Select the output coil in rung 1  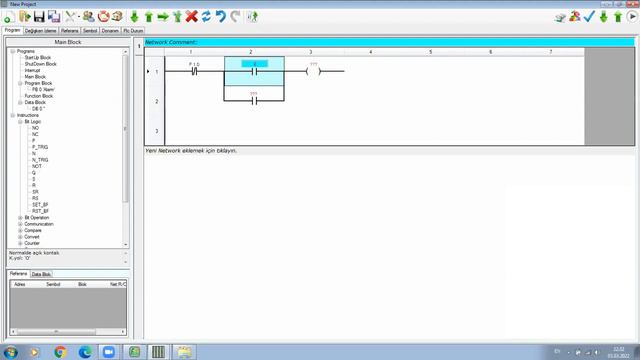[x=313, y=71]
